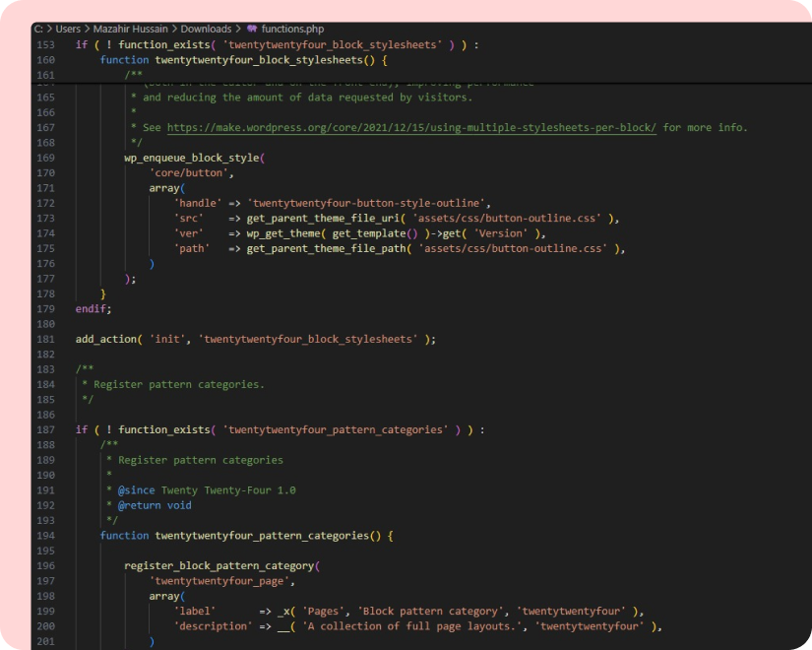
Task: Click line number 177 in the gutter
Action: coord(45,279)
